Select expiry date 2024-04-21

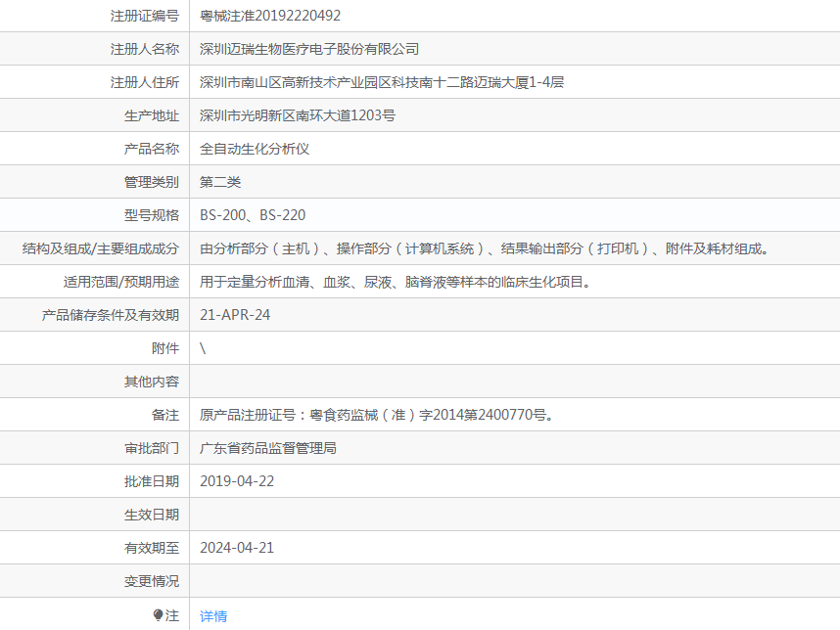(237, 548)
